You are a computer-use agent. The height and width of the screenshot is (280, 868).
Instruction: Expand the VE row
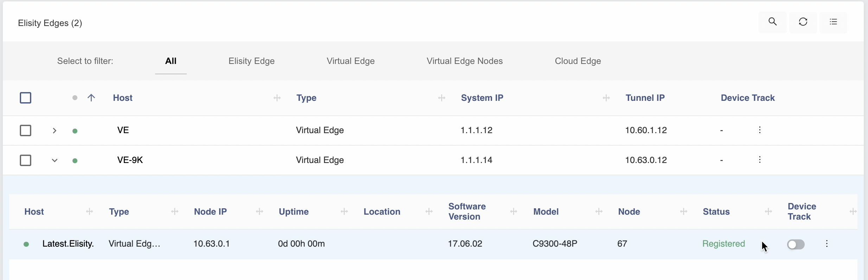(x=55, y=131)
